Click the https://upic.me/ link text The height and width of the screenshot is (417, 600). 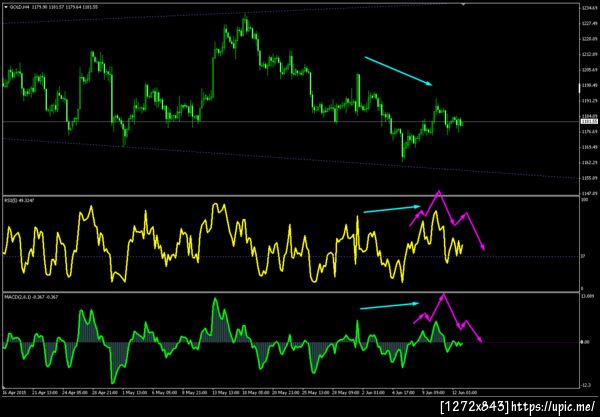click(x=553, y=406)
